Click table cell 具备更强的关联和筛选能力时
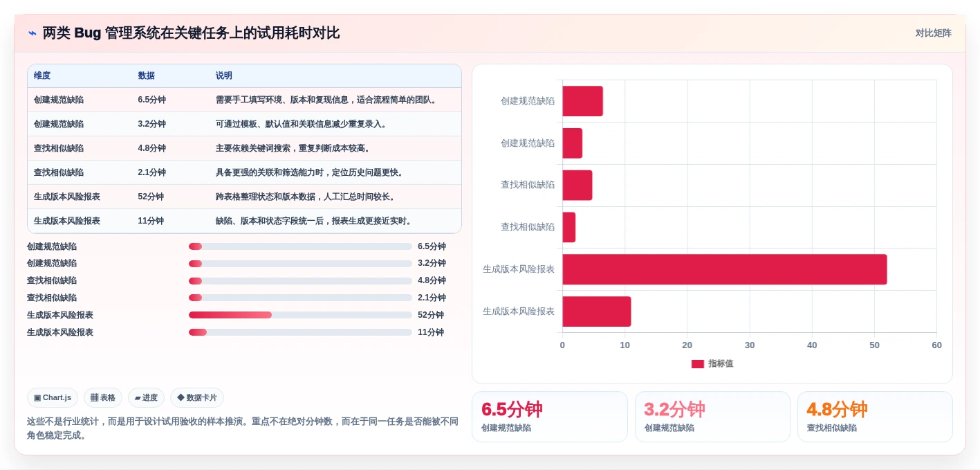The width and height of the screenshot is (980, 470). coord(310,172)
